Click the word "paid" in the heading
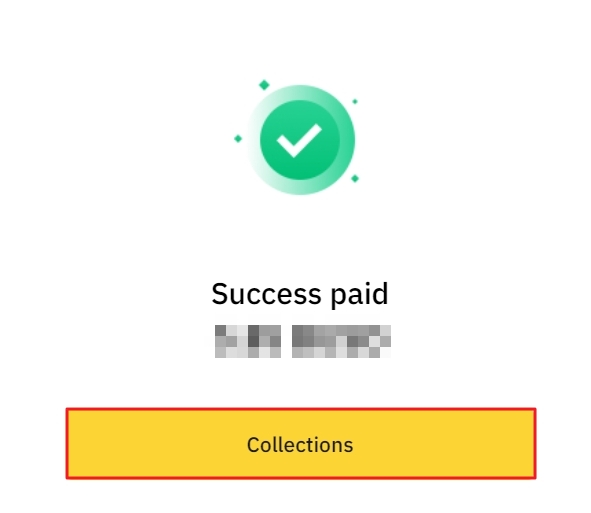Viewport: 591px width, 513px height. tap(359, 295)
